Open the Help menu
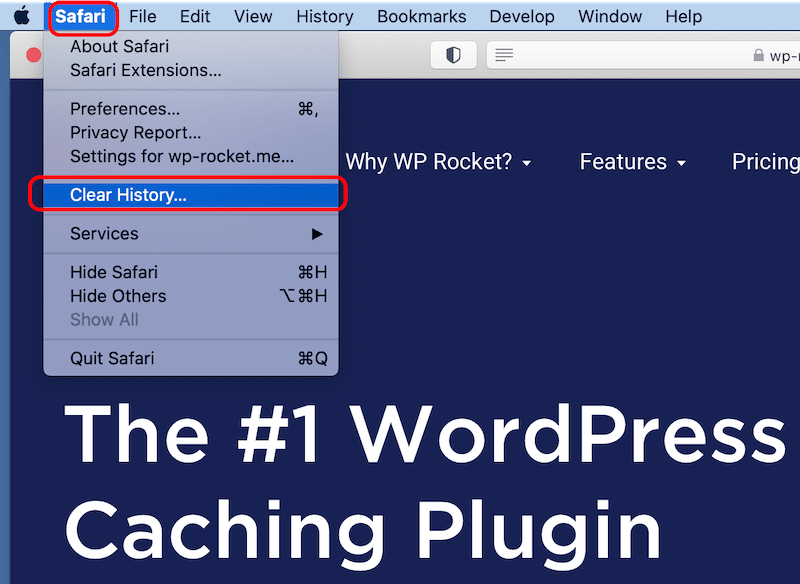The width and height of the screenshot is (800, 584). pyautogui.click(x=683, y=16)
